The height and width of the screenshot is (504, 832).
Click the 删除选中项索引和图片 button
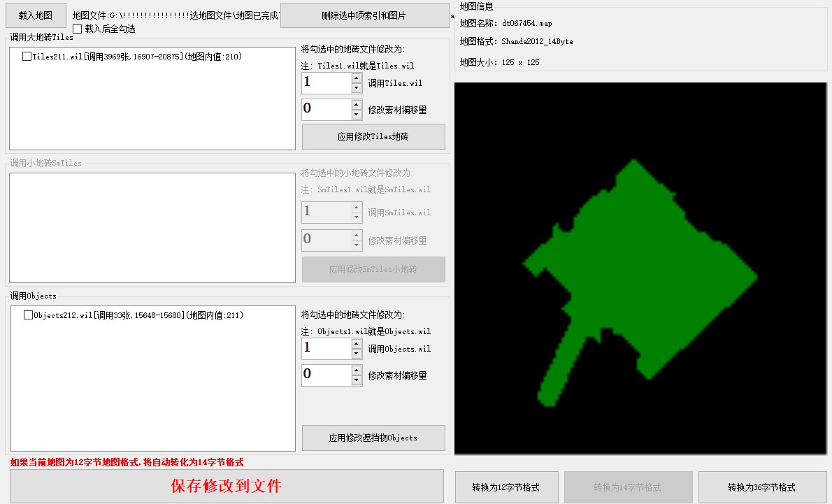coord(364,15)
